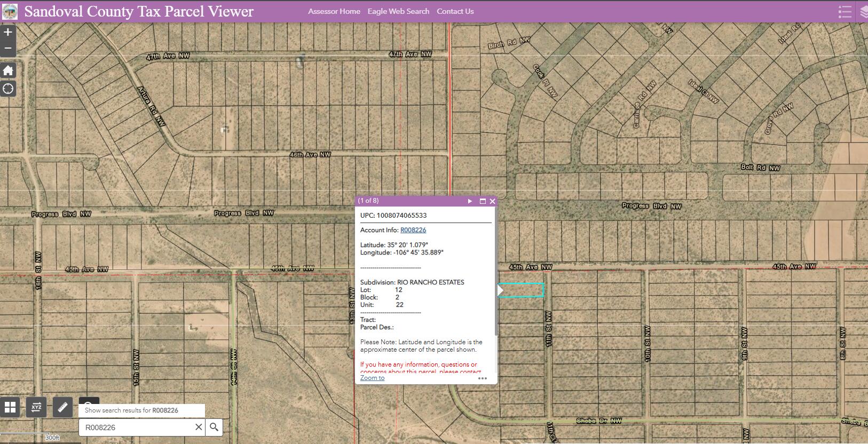Maximize the parcel info popup
The image size is (868, 444).
point(483,201)
